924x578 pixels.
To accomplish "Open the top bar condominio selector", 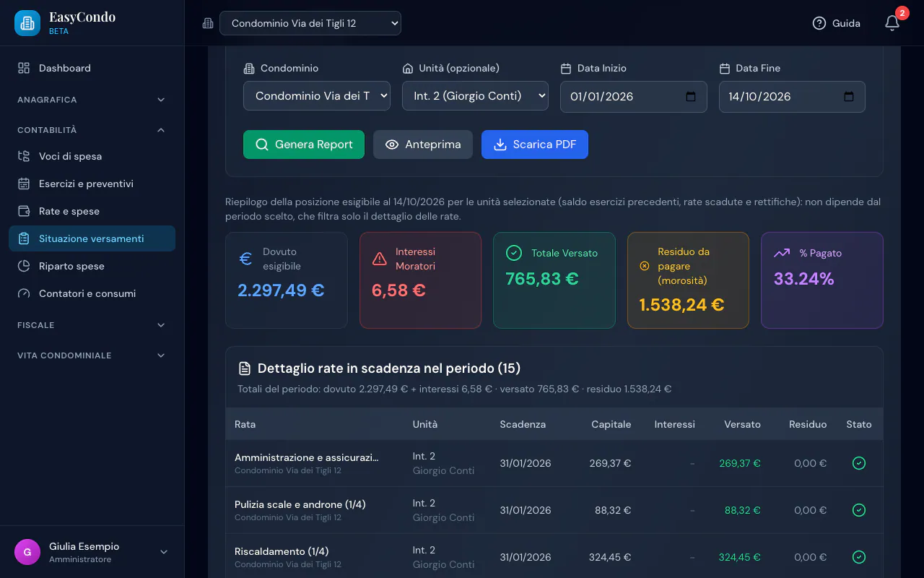I will pyautogui.click(x=310, y=23).
